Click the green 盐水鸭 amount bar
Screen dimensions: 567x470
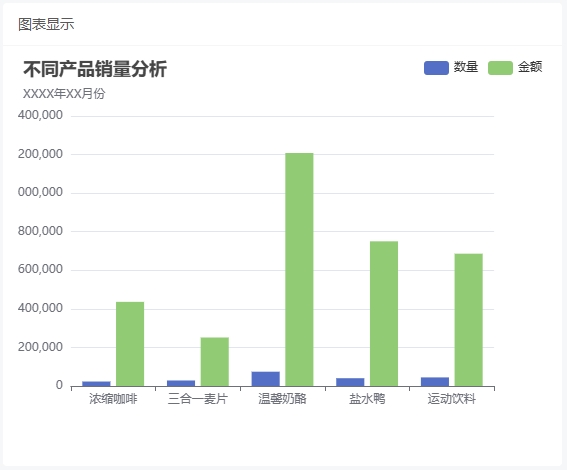click(384, 313)
